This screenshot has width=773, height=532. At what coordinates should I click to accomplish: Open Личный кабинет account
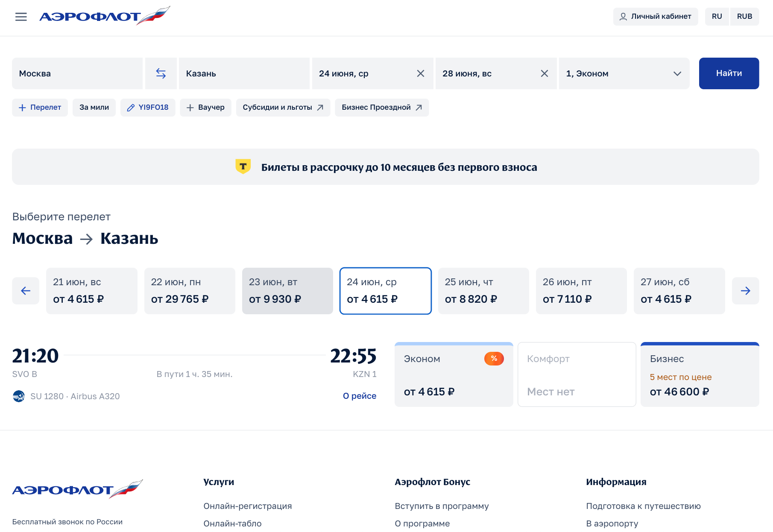656,16
